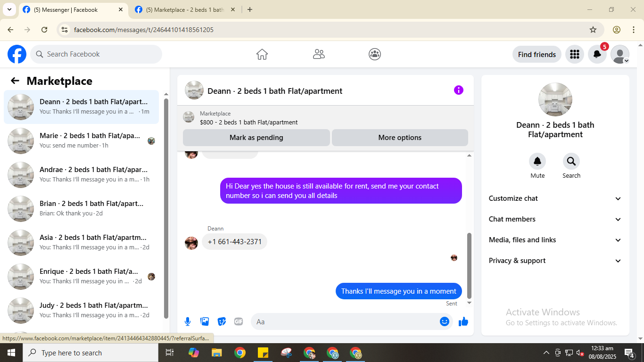Open conversation information purple icon
Image resolution: width=644 pixels, height=362 pixels.
point(459,90)
